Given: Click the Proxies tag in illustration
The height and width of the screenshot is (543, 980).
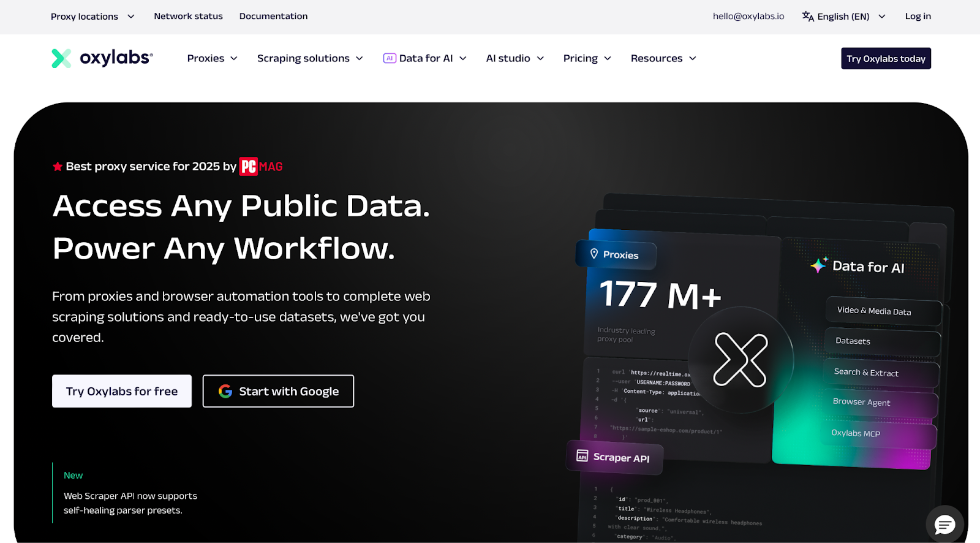Looking at the screenshot, I should [x=616, y=254].
